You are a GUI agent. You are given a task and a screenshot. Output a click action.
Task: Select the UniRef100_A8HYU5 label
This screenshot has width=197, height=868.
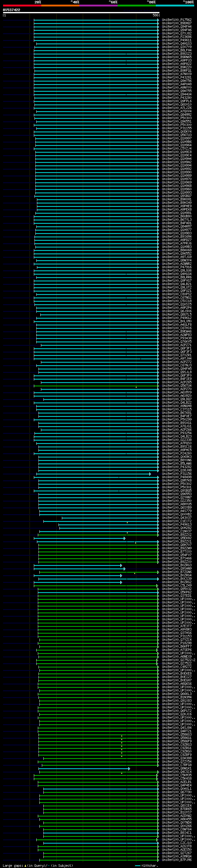(x=176, y=504)
